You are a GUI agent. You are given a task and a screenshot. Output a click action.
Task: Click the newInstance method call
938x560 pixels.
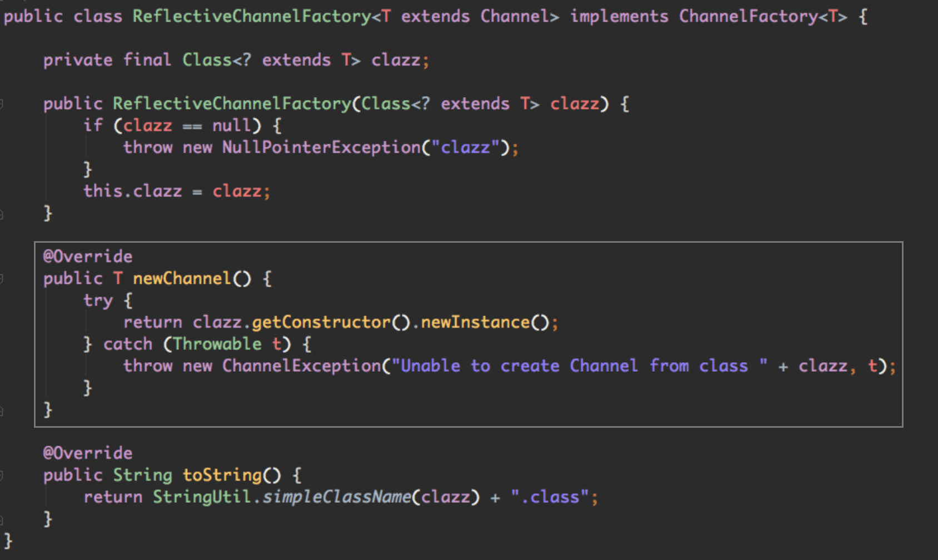pos(475,322)
